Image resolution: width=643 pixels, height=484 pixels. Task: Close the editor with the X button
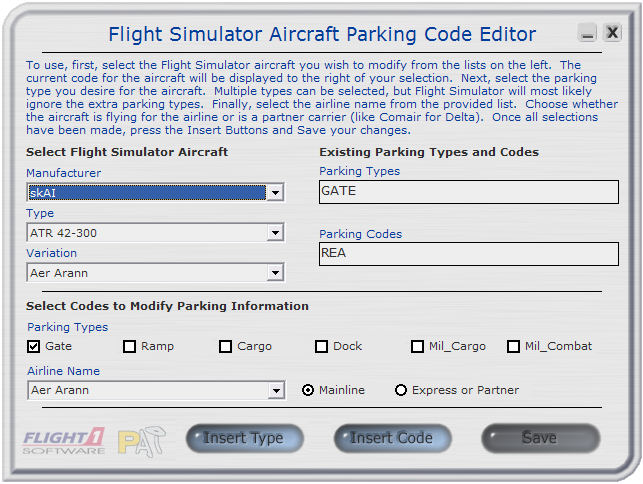tap(612, 32)
